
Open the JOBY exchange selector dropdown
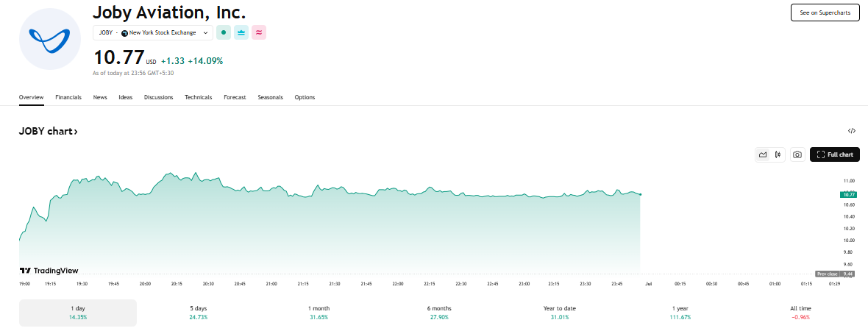point(153,32)
